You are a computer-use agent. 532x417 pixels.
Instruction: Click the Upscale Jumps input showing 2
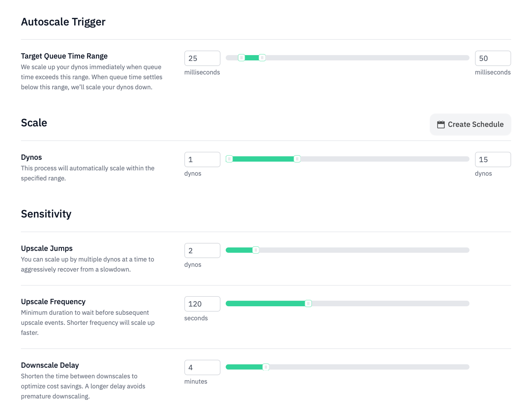202,250
